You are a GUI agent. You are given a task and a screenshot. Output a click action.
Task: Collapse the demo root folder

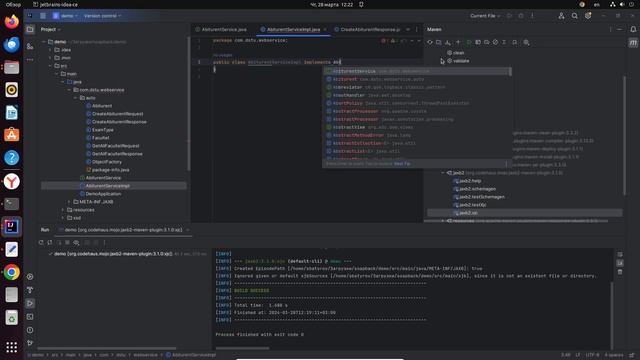[44, 42]
